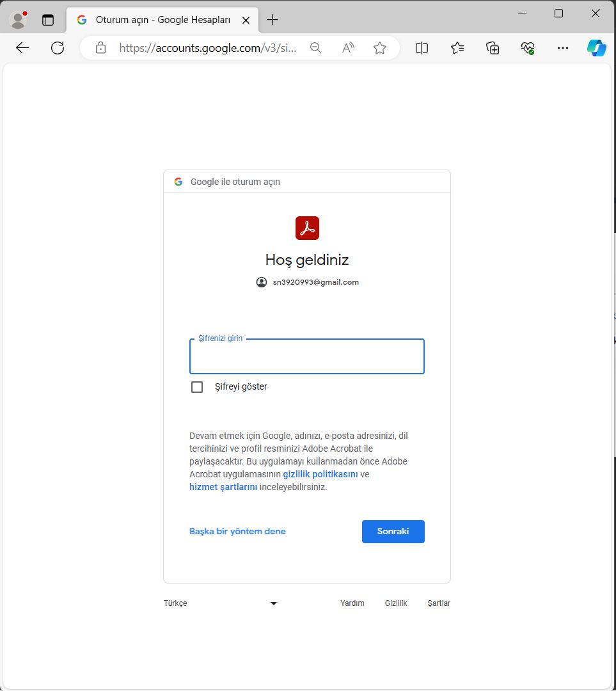The image size is (616, 691).
Task: Enable the 'Şifreyi göster' checkbox
Action: click(x=196, y=386)
